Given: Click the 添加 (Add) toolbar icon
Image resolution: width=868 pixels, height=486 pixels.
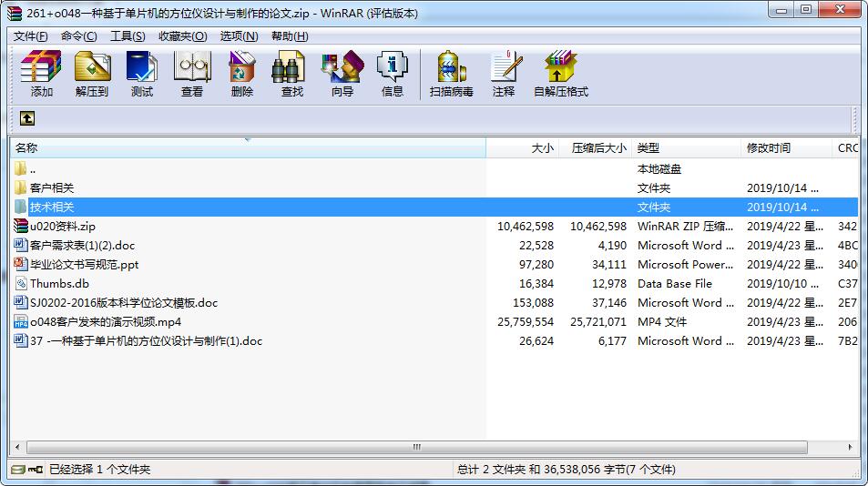Looking at the screenshot, I should tap(41, 67).
